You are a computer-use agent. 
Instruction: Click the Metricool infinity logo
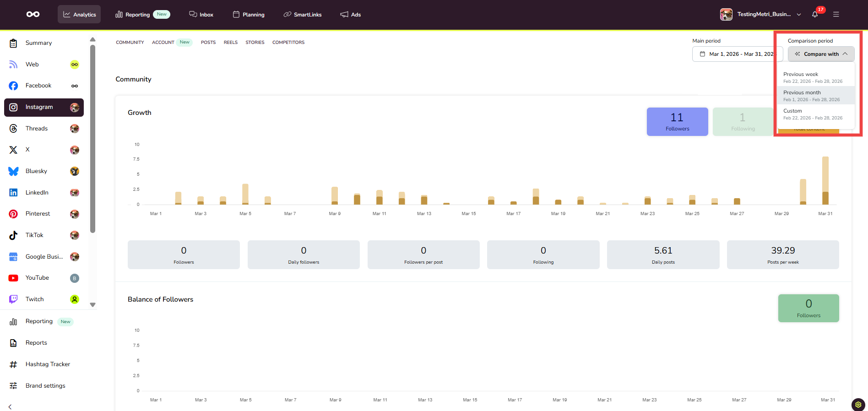(x=33, y=14)
